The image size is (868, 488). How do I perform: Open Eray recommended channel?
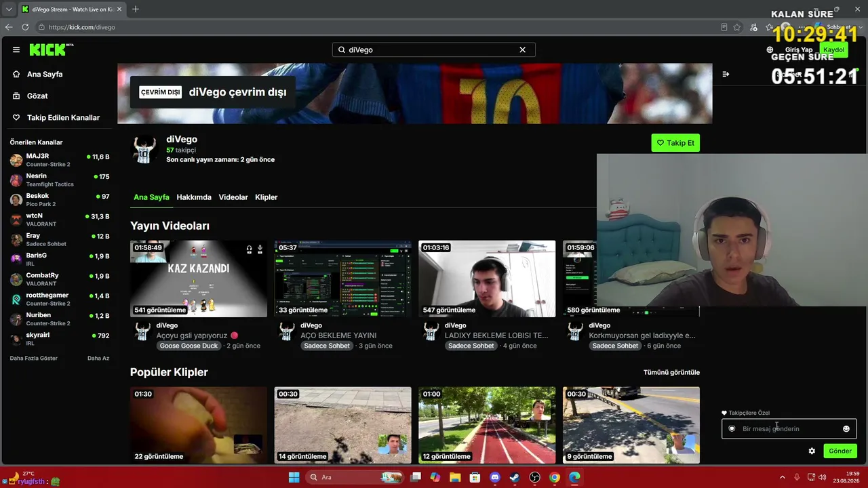point(60,239)
